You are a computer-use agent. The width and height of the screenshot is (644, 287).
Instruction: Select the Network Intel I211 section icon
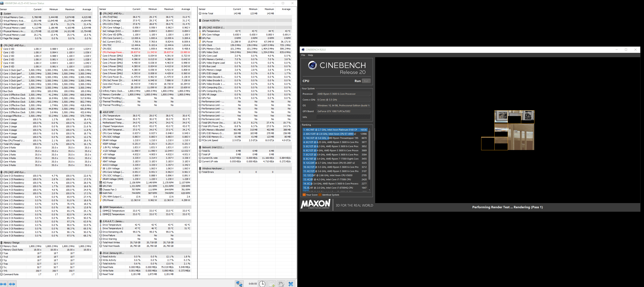tap(200, 147)
